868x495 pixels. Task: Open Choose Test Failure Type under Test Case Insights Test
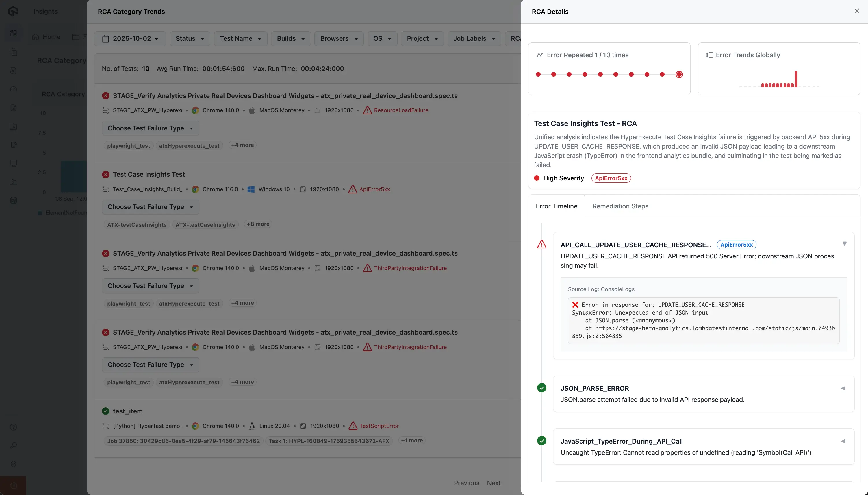(150, 207)
